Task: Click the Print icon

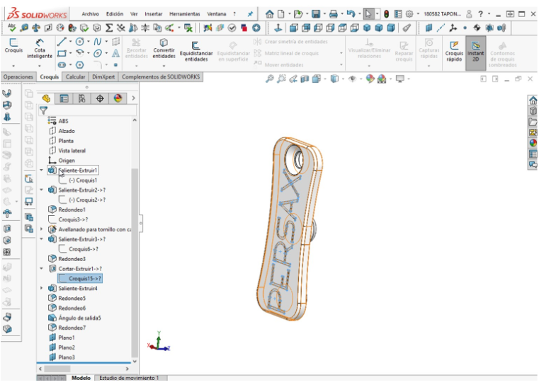Action: [333, 14]
